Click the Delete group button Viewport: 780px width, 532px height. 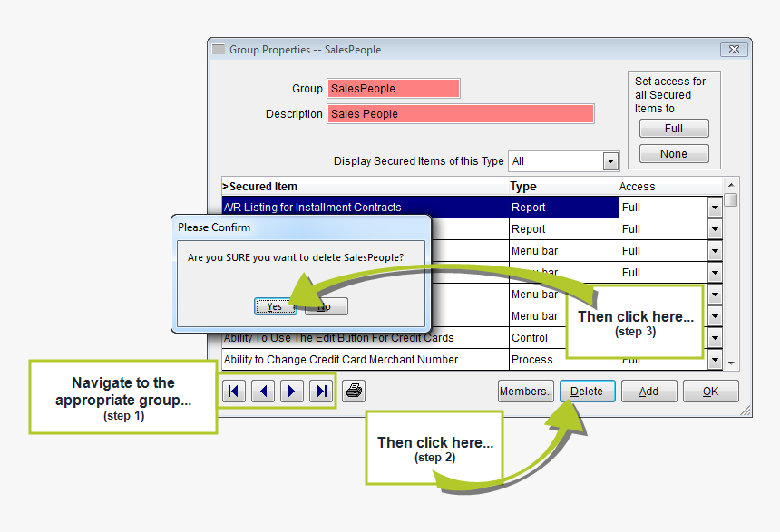tap(587, 392)
